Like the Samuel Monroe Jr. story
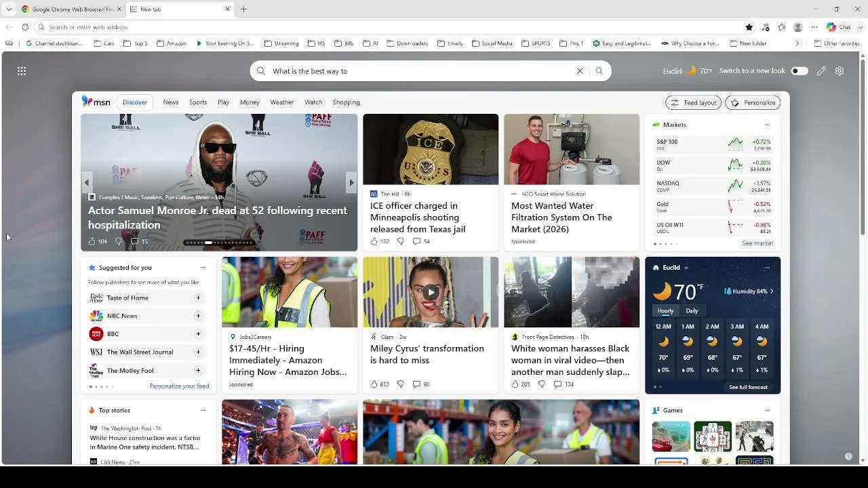The image size is (868, 488). point(92,241)
